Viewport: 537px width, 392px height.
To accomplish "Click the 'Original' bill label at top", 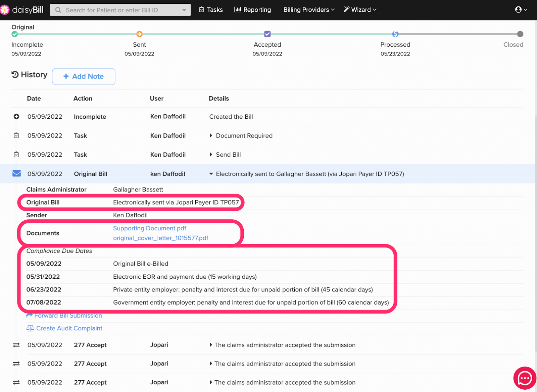I will click(x=23, y=27).
